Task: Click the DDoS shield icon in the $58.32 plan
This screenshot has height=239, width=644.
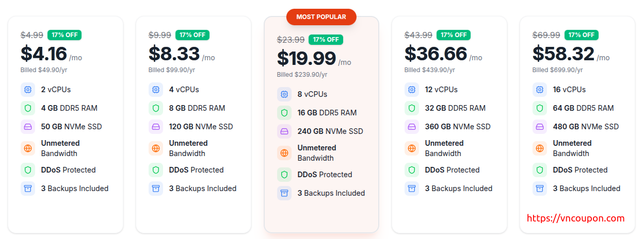Action: point(540,170)
